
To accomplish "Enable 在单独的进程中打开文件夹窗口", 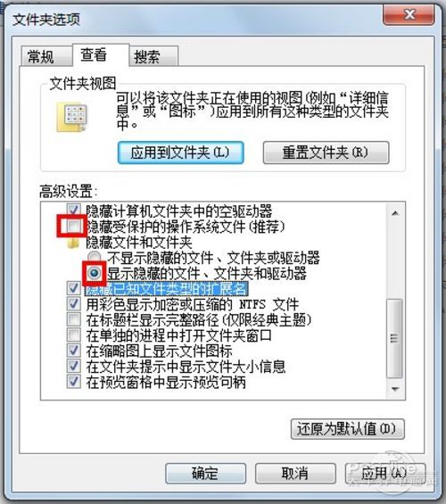I will (x=73, y=335).
